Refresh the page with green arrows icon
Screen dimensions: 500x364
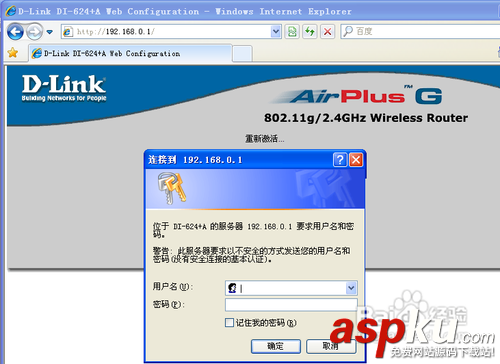click(x=310, y=32)
